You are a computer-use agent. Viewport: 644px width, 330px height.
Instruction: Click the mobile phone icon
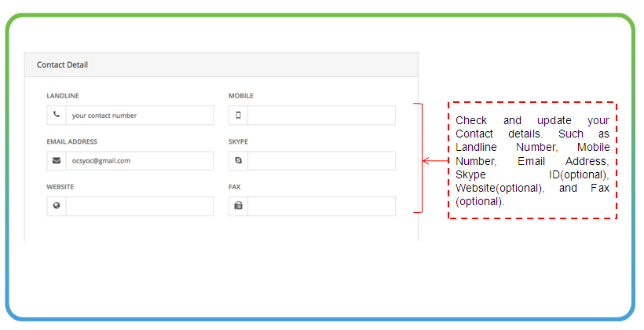tap(238, 115)
